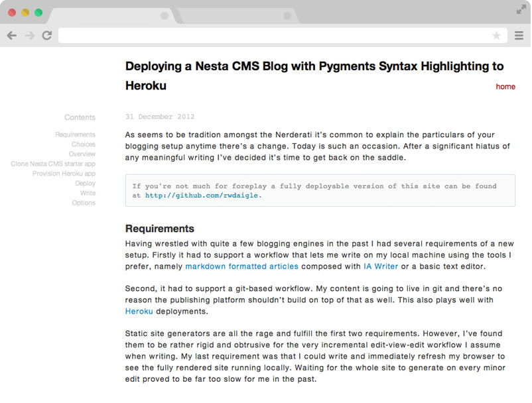The height and width of the screenshot is (403, 532).
Task: Click the yellow minimize window button
Action: [25, 13]
